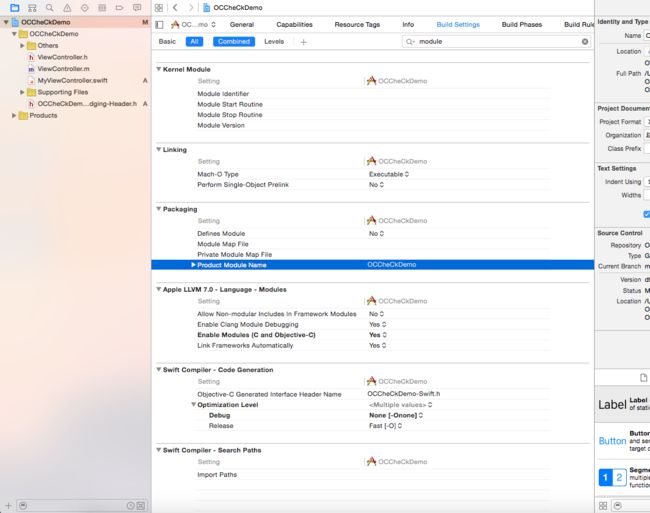Collapse the Packaging section
Viewport: 650px width, 513px height.
[x=158, y=209]
